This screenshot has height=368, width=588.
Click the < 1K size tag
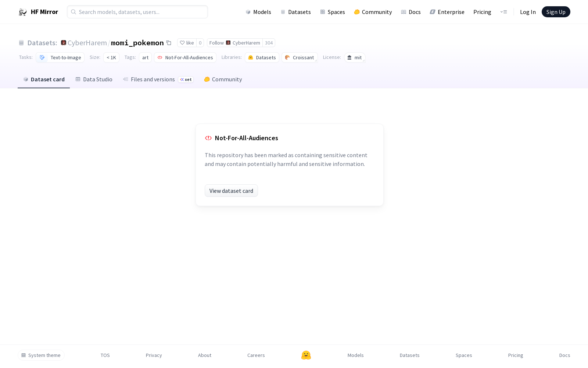tap(111, 57)
